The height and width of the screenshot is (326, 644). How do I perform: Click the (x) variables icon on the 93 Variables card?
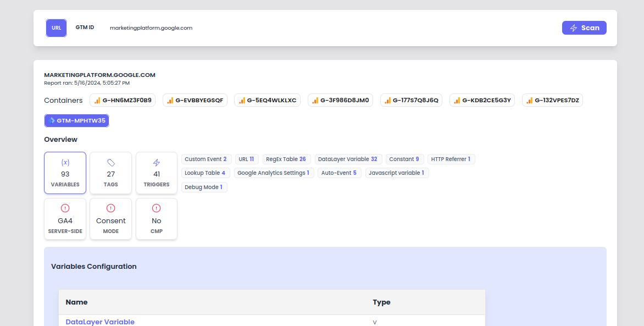65,163
